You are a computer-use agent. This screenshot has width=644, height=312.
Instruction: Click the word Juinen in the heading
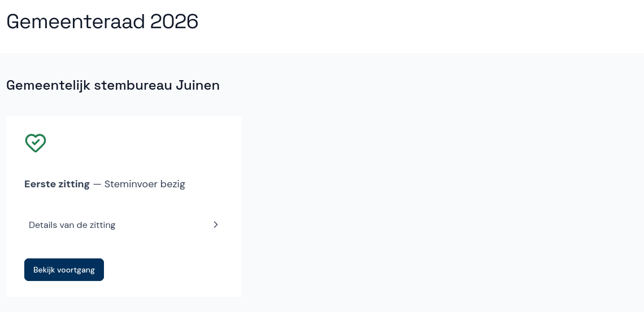coord(198,85)
